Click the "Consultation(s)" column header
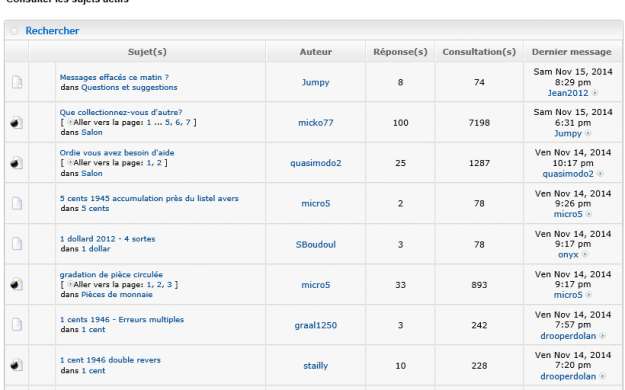 coord(479,52)
